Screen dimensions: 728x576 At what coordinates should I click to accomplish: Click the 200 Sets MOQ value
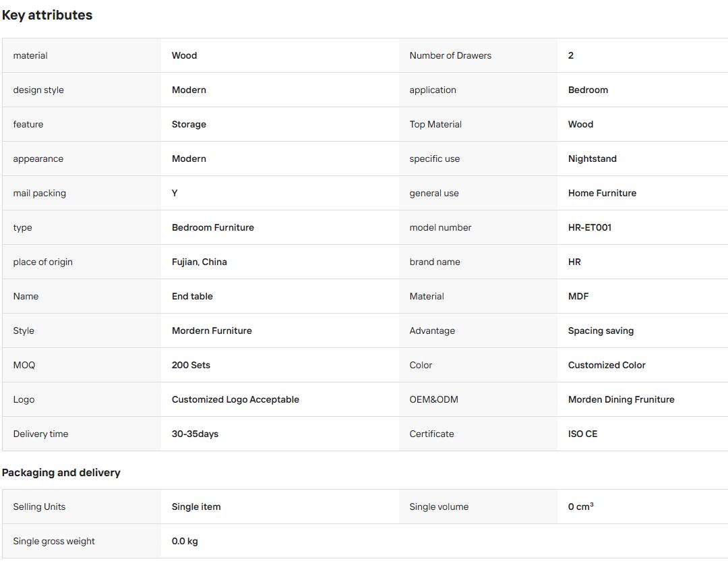(191, 365)
